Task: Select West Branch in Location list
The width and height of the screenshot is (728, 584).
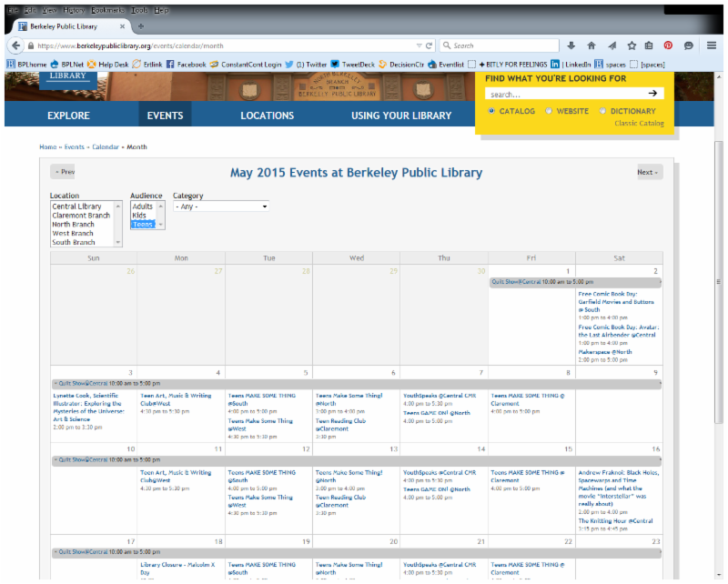Action: click(x=73, y=233)
